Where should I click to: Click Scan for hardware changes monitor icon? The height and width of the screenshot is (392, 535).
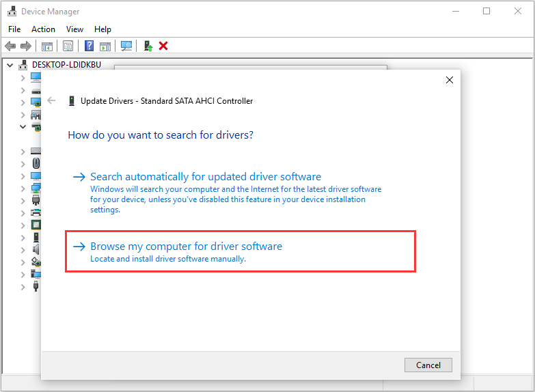126,46
